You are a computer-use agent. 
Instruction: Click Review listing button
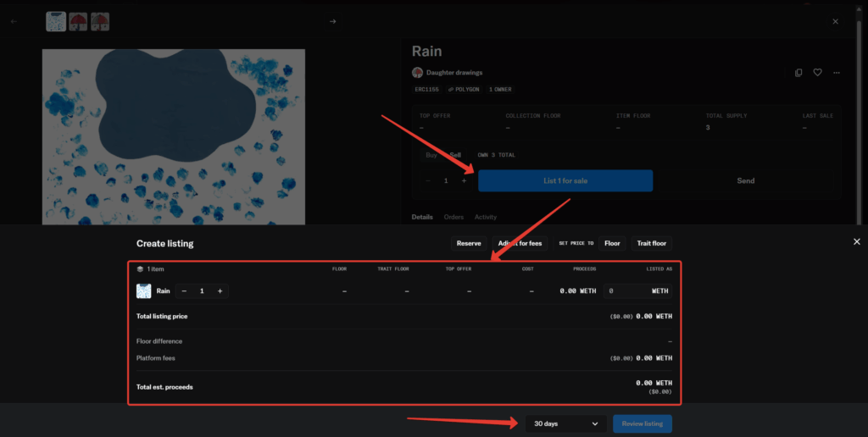pos(643,423)
